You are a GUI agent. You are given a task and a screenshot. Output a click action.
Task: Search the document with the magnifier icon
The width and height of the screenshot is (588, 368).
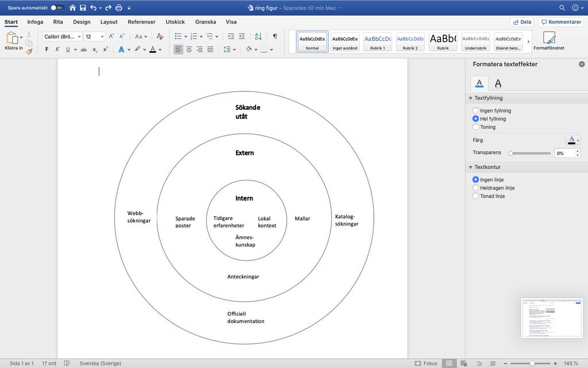562,7
